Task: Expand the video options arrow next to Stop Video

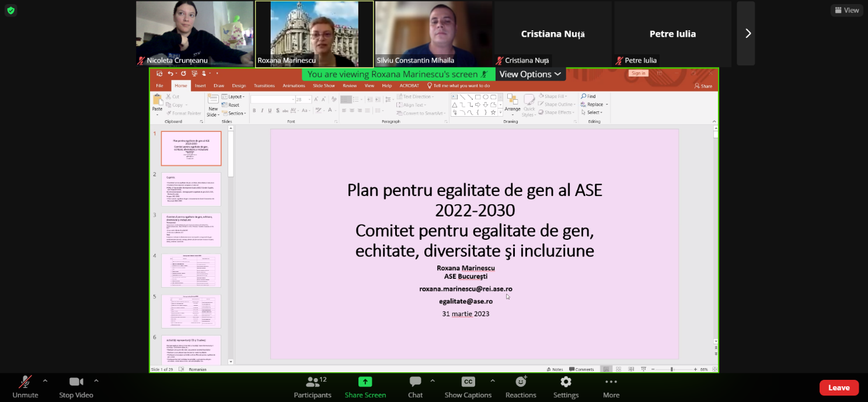Action: [x=96, y=380]
